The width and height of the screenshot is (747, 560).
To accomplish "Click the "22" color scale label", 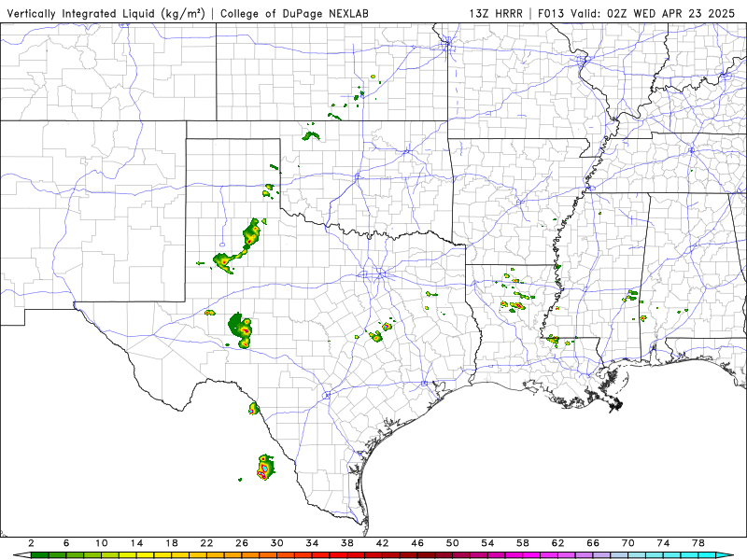I will (x=206, y=543).
